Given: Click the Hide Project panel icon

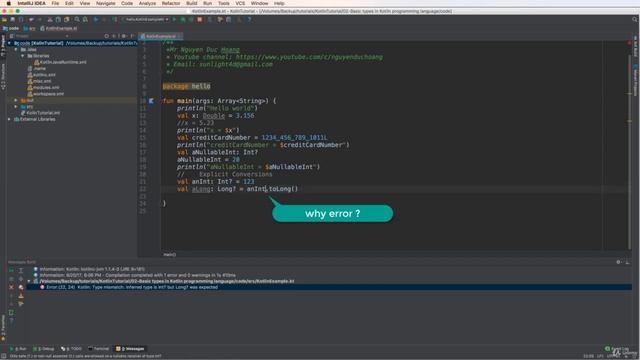Looking at the screenshot, I should point(132,36).
